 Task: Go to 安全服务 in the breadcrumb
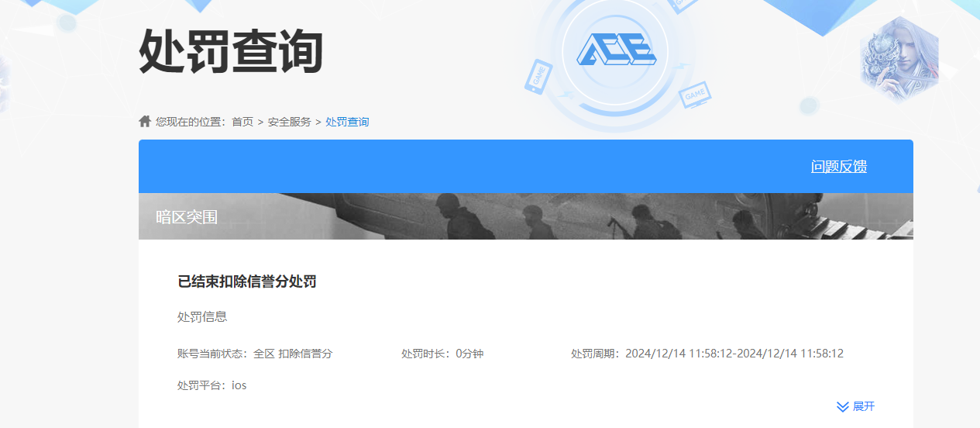coord(290,122)
